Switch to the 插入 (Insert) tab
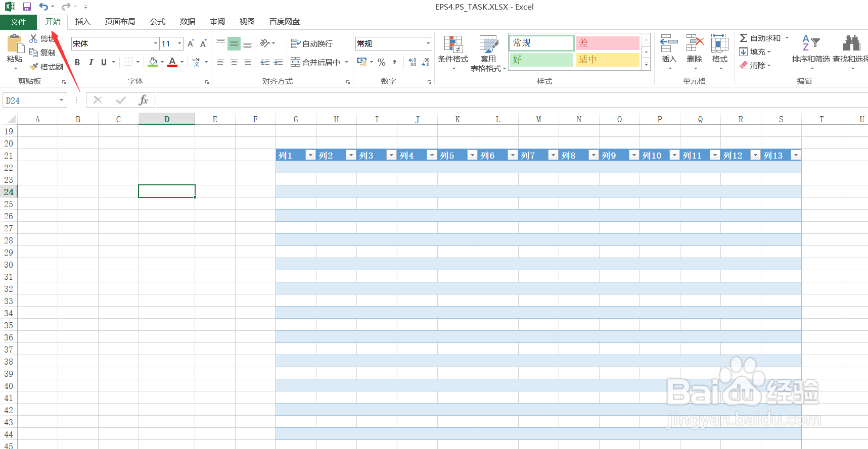This screenshot has width=868, height=449. [82, 22]
